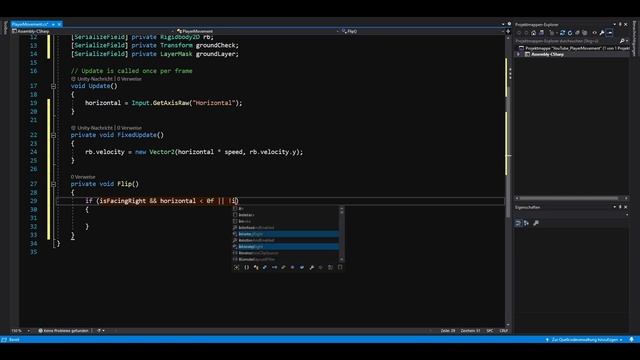Viewport: 640px width, 360px height.
Task: Open the Eigenschaften panel options dropdown
Action: pos(615,207)
